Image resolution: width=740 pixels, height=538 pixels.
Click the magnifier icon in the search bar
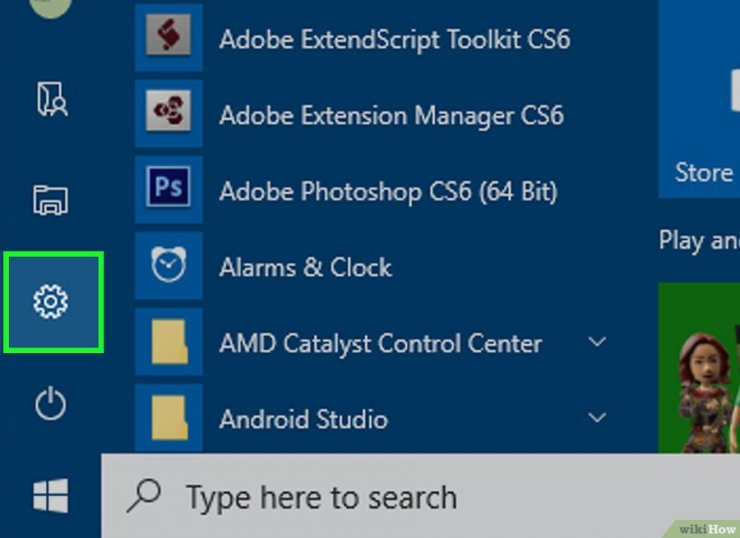(147, 496)
